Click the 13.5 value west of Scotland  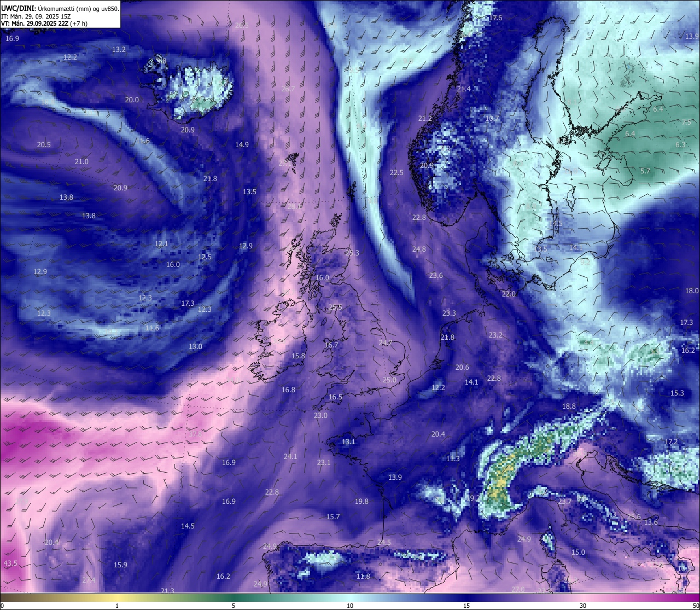coord(249,191)
